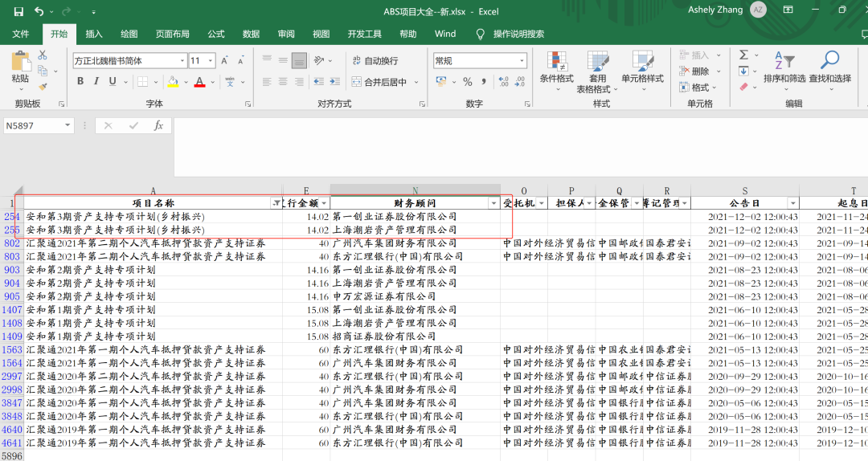
Task: Click the percent style icon
Action: (x=468, y=82)
